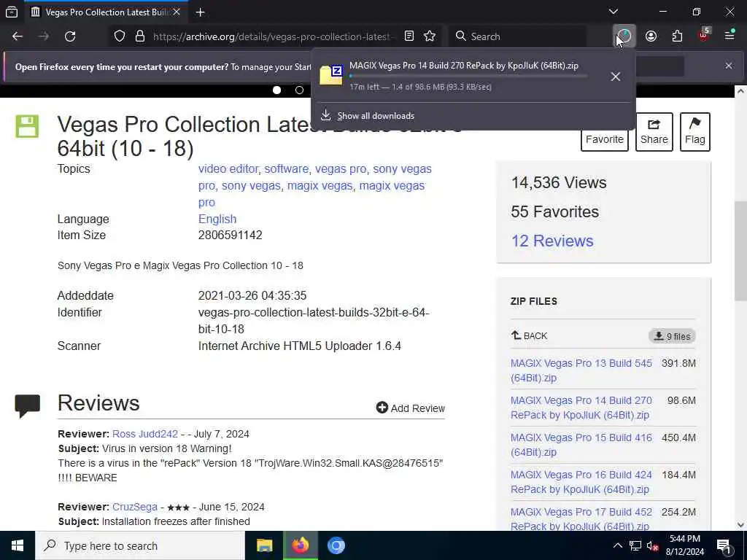747x560 pixels.
Task: Open the Firefox application menu
Action: (x=729, y=36)
